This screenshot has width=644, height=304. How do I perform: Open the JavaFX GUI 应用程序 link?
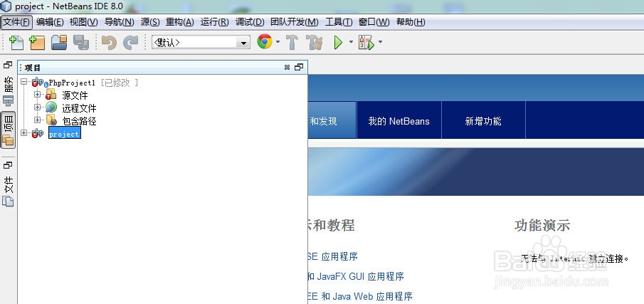(x=356, y=276)
